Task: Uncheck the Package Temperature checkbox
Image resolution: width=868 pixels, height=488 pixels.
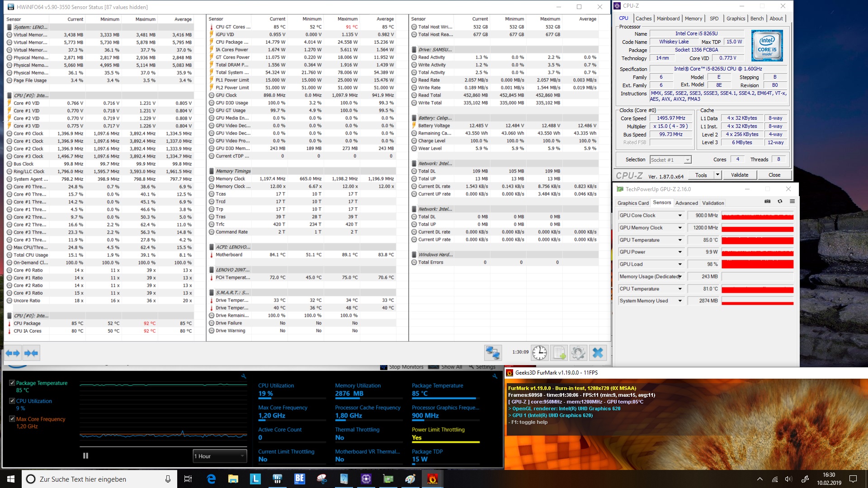Action: (12, 383)
